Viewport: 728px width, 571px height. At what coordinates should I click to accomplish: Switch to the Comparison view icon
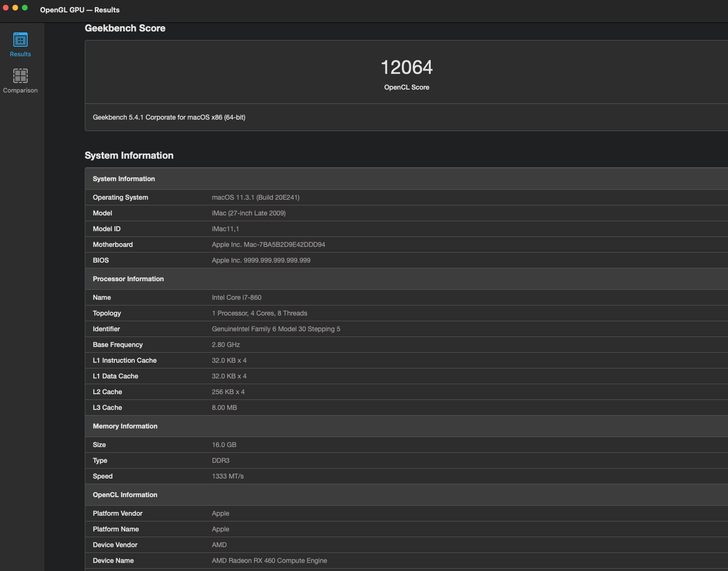coord(20,76)
